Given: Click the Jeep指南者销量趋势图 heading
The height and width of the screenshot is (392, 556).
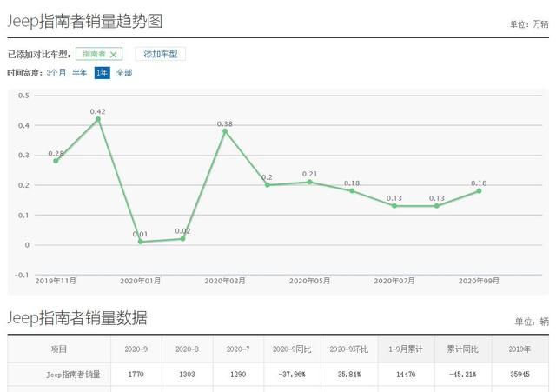Looking at the screenshot, I should tap(85, 21).
